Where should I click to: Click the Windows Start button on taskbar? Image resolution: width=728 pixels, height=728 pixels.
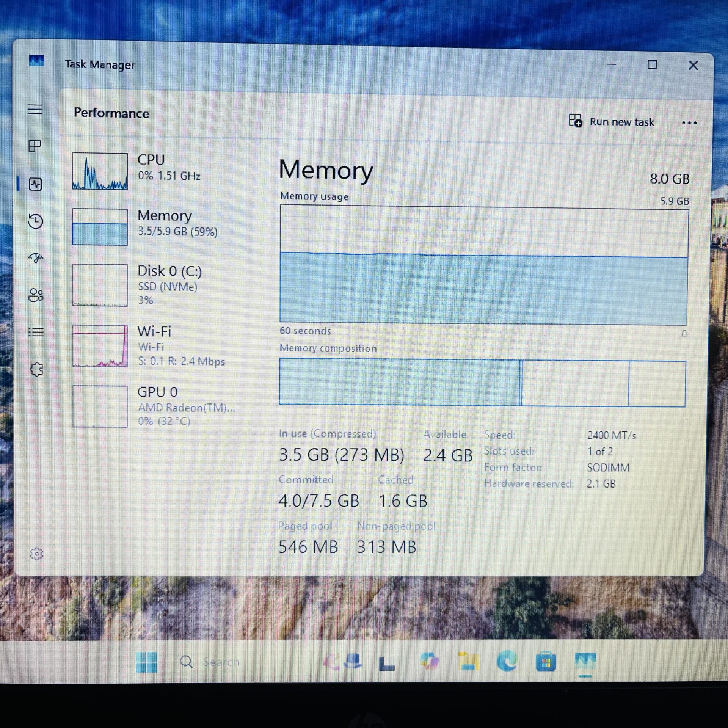click(146, 662)
